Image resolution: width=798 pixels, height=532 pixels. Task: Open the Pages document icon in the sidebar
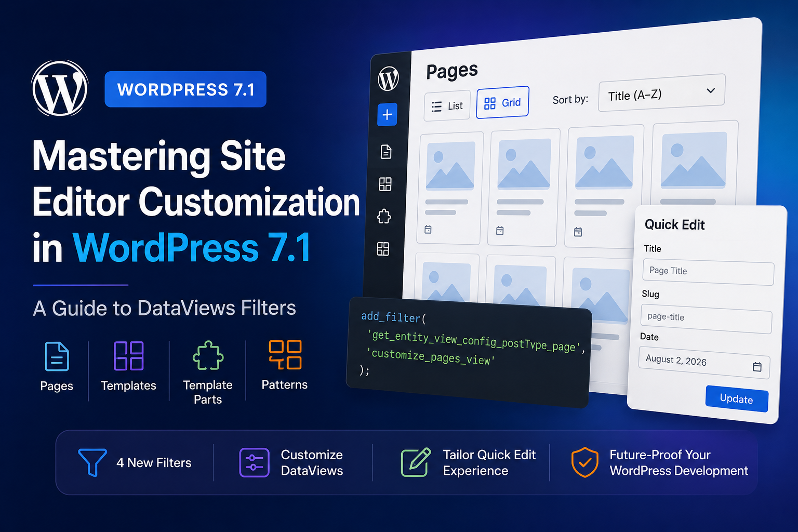[x=385, y=152]
